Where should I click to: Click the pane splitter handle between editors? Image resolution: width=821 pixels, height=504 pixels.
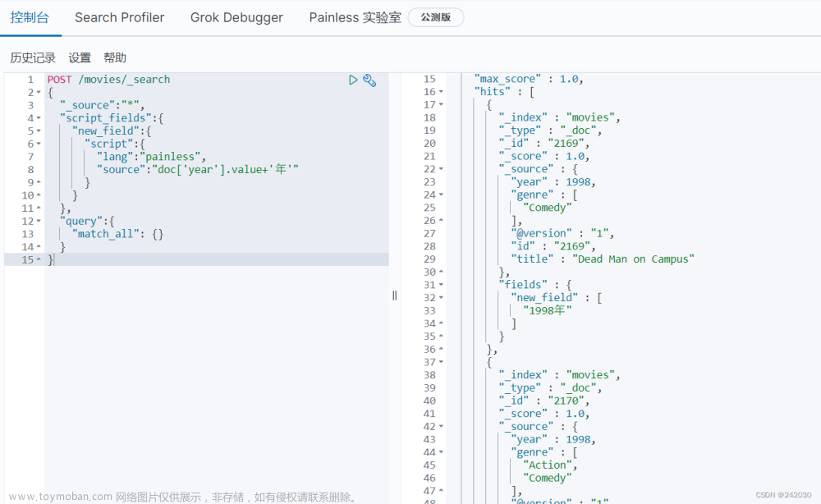395,296
